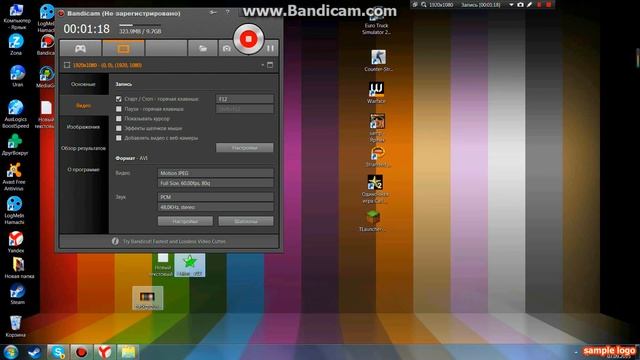Open Bandicam help question mark
The height and width of the screenshot is (360, 640).
click(x=228, y=13)
